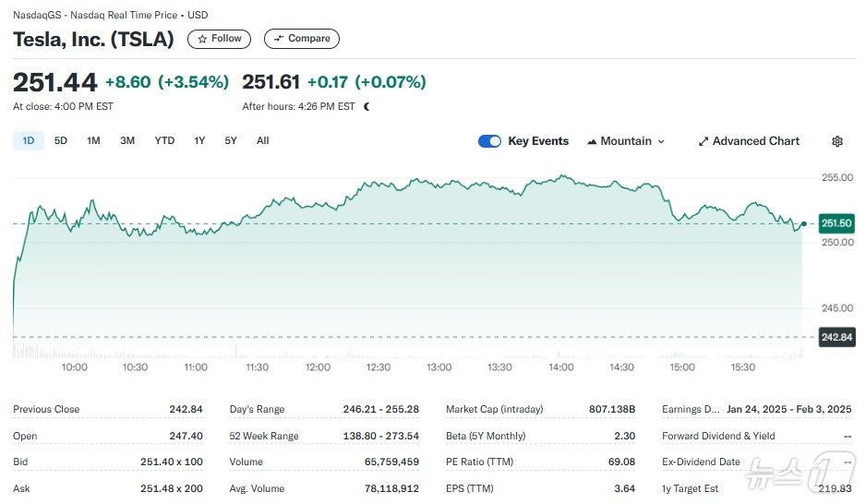Click the after-hours moon icon
This screenshot has height=504, width=865.
tap(366, 107)
